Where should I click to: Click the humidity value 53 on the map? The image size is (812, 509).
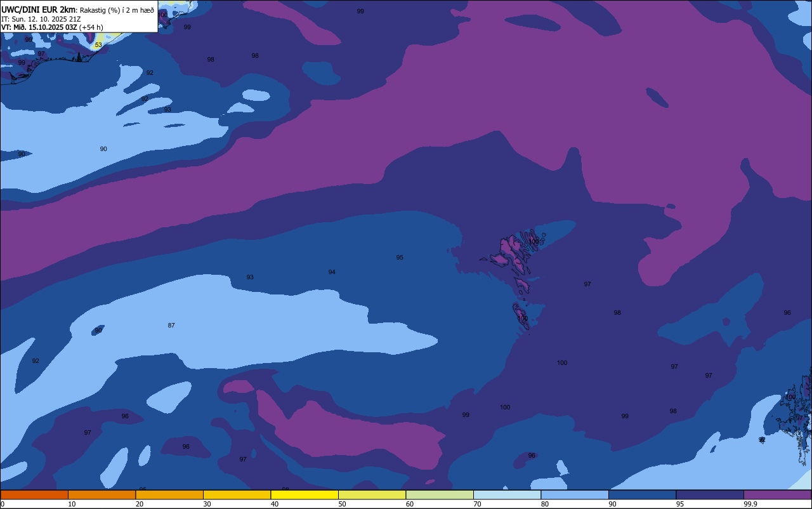coord(98,45)
